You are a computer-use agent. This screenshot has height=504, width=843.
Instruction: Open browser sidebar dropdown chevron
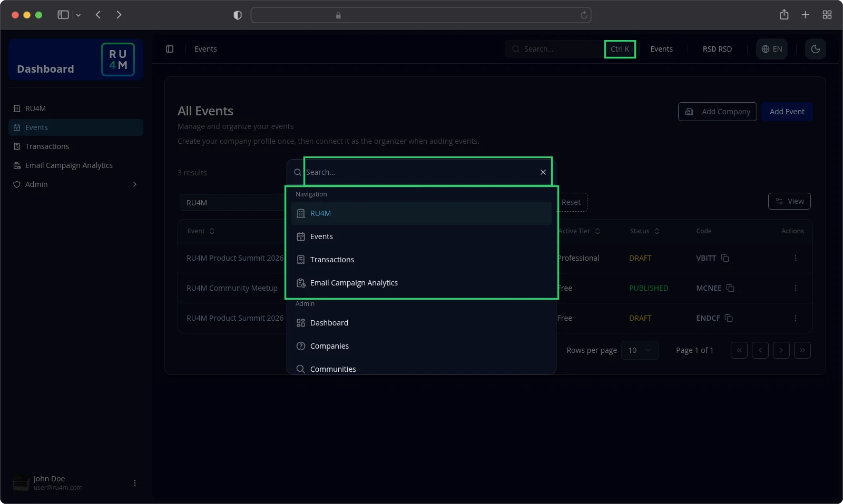tap(79, 15)
